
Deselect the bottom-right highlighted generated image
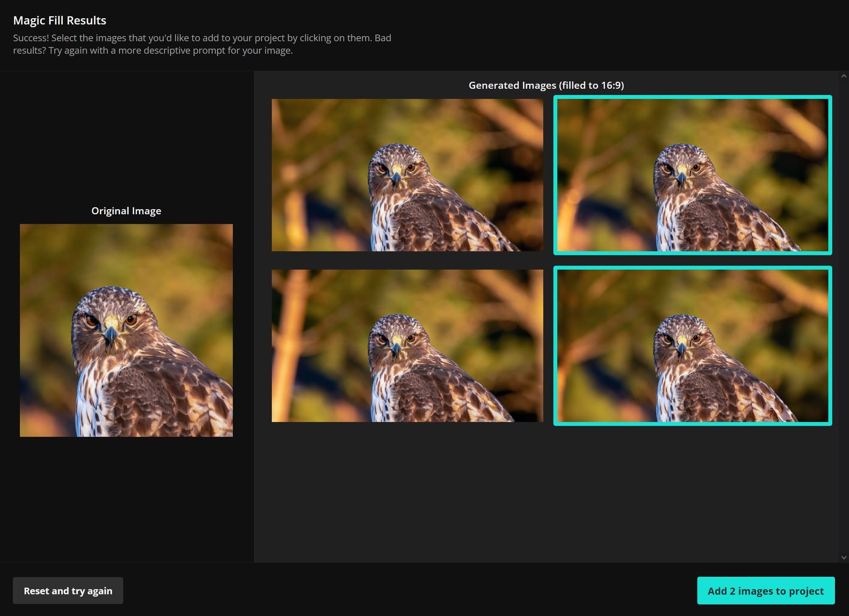(692, 345)
